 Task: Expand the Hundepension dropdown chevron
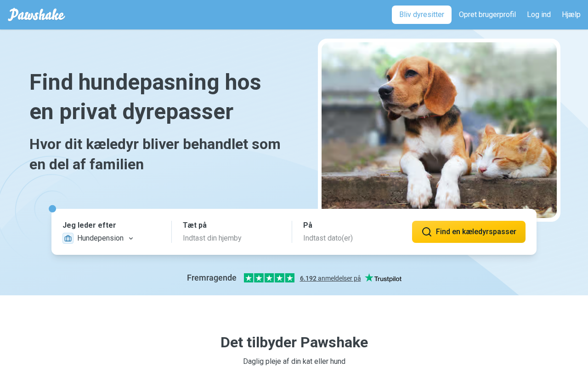coord(131,238)
